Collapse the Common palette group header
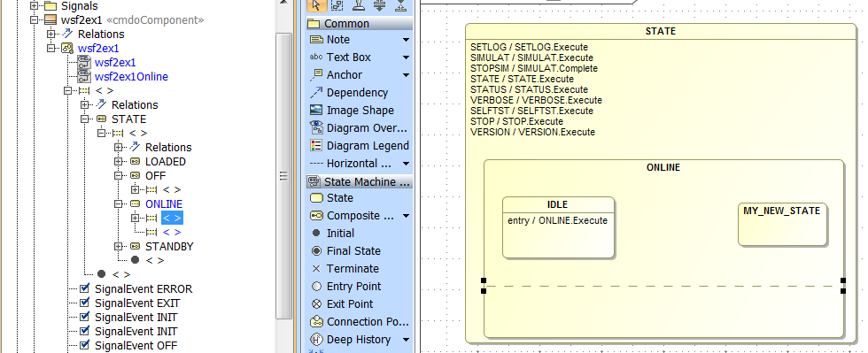The image size is (868, 353). click(360, 23)
